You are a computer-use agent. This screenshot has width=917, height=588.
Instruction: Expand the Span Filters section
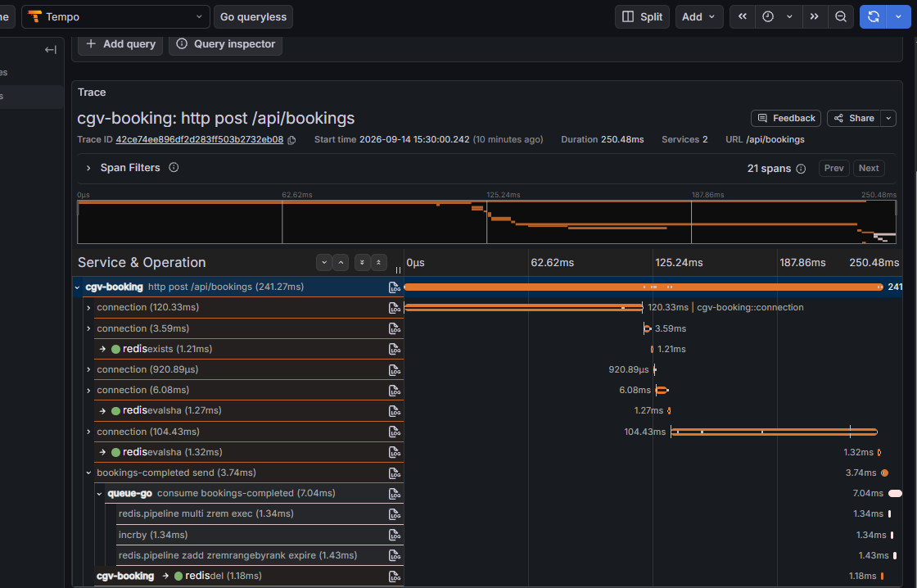pos(88,168)
